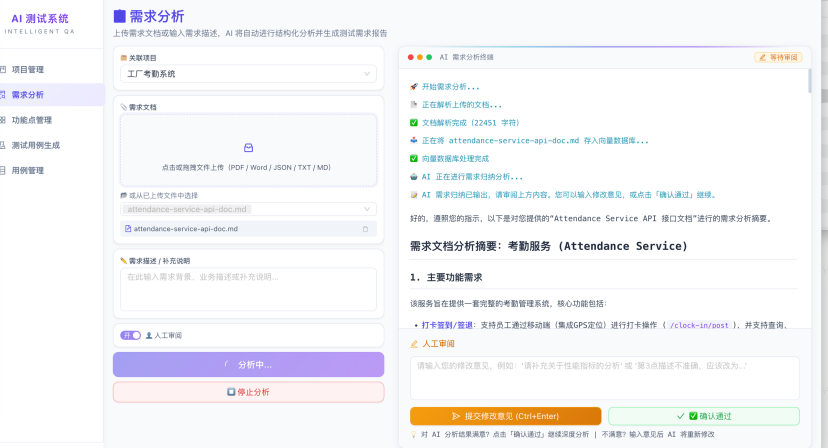The image size is (828, 448).
Task: Focus the 人工审阅 feedback text box
Action: coord(605,378)
